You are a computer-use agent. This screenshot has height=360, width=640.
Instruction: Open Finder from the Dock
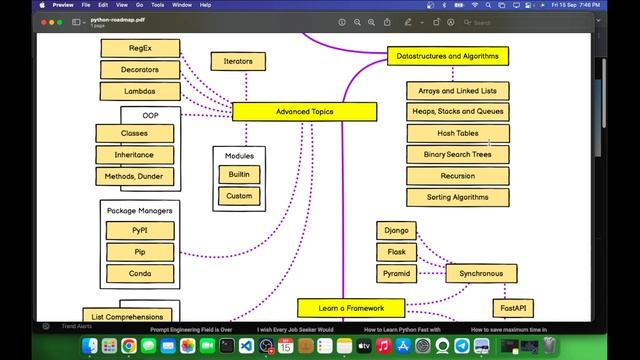point(90,346)
